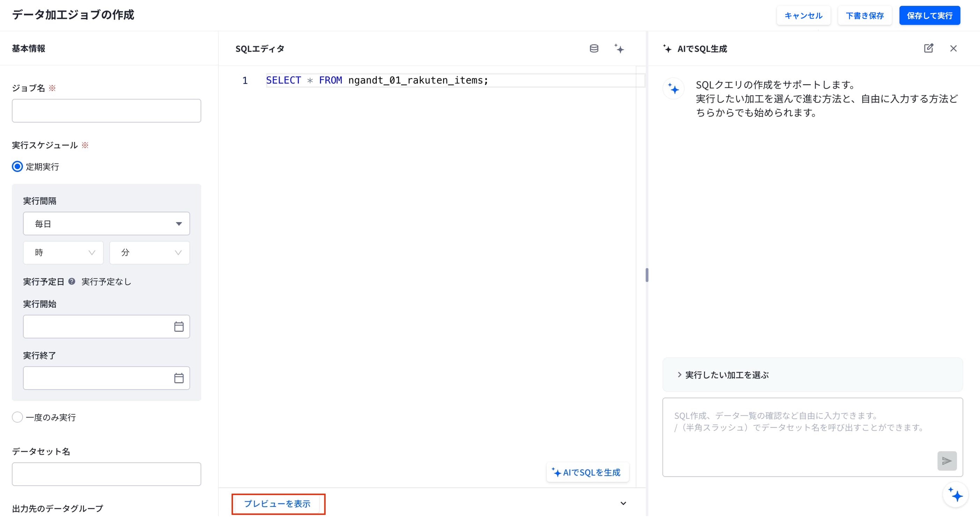Screen dimensions: 980x517
Task: Select the 一度のみ実行 radio button
Action: tap(17, 417)
